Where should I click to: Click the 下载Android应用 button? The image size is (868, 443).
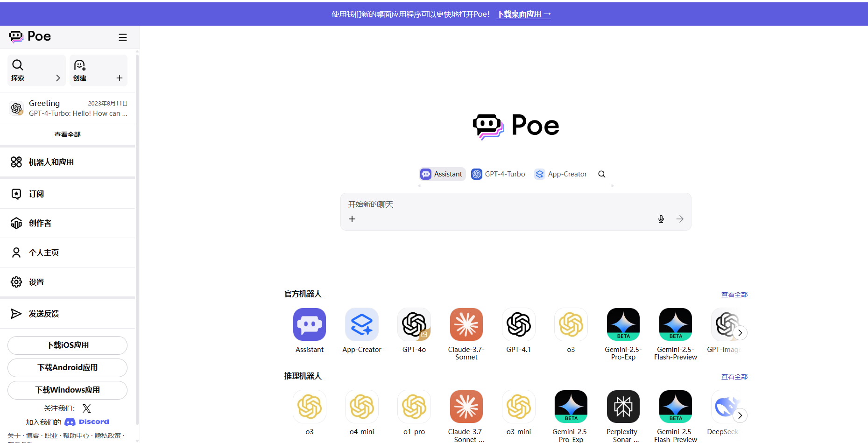(68, 368)
